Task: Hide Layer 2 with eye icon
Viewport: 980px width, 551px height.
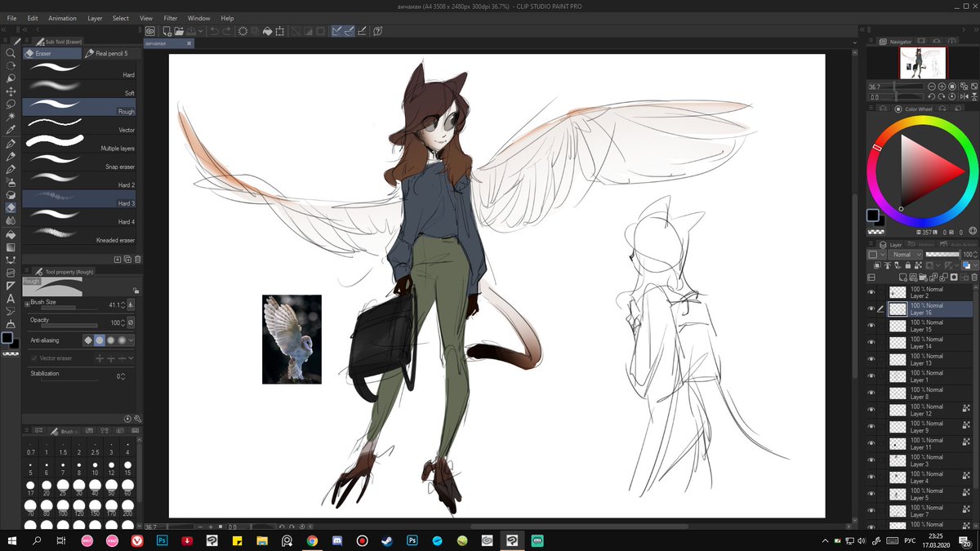Action: (871, 291)
